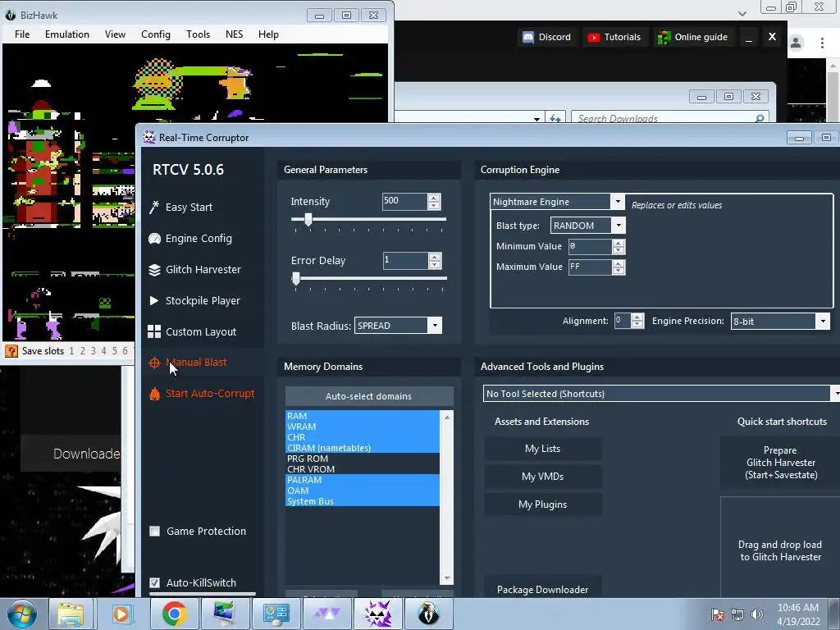840x630 pixels.
Task: Open BizHawk Tools menu
Action: [x=199, y=34]
